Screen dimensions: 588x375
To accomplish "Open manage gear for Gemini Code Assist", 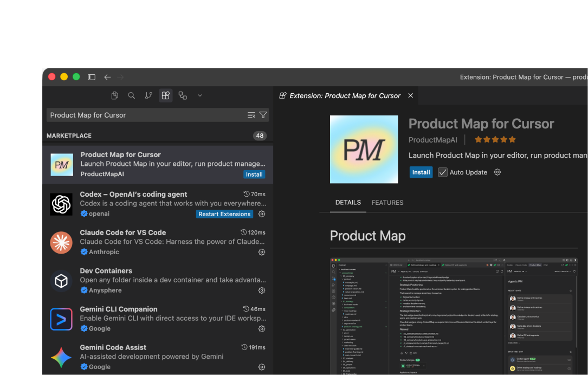I will pos(262,367).
